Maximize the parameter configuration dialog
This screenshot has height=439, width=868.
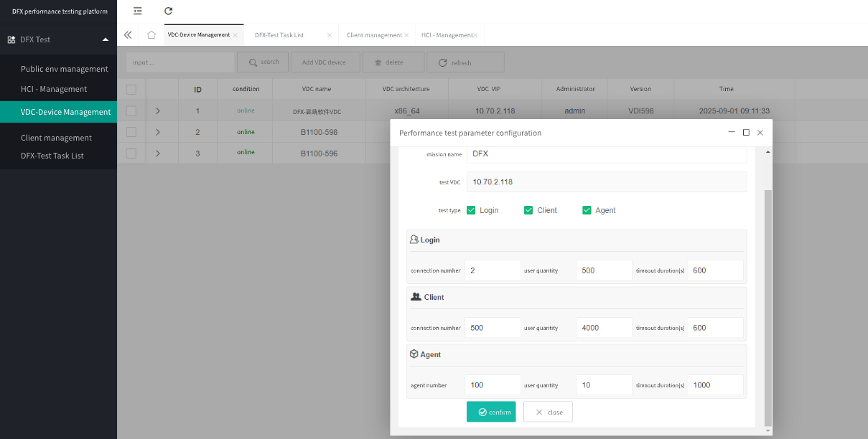[746, 133]
